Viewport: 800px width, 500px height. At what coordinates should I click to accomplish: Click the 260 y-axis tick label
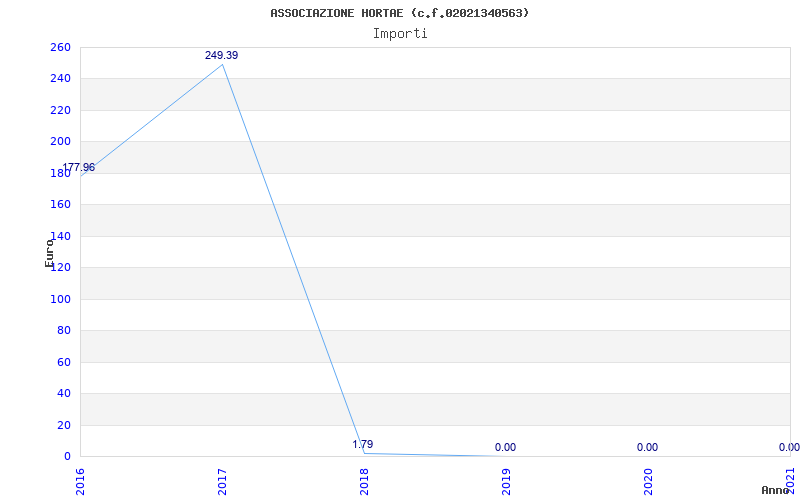point(60,47)
